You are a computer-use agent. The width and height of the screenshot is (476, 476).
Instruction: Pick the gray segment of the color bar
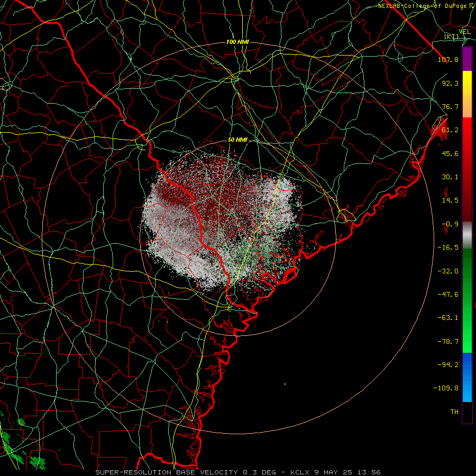tap(467, 235)
